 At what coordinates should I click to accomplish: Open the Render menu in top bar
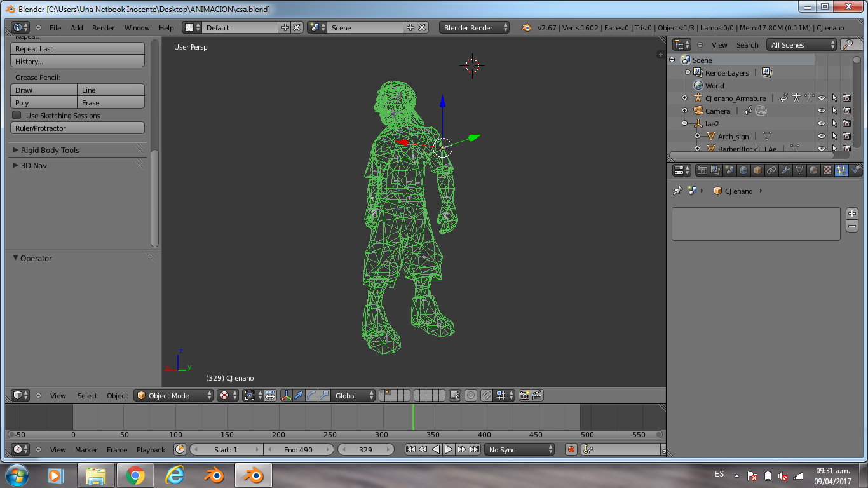(103, 27)
